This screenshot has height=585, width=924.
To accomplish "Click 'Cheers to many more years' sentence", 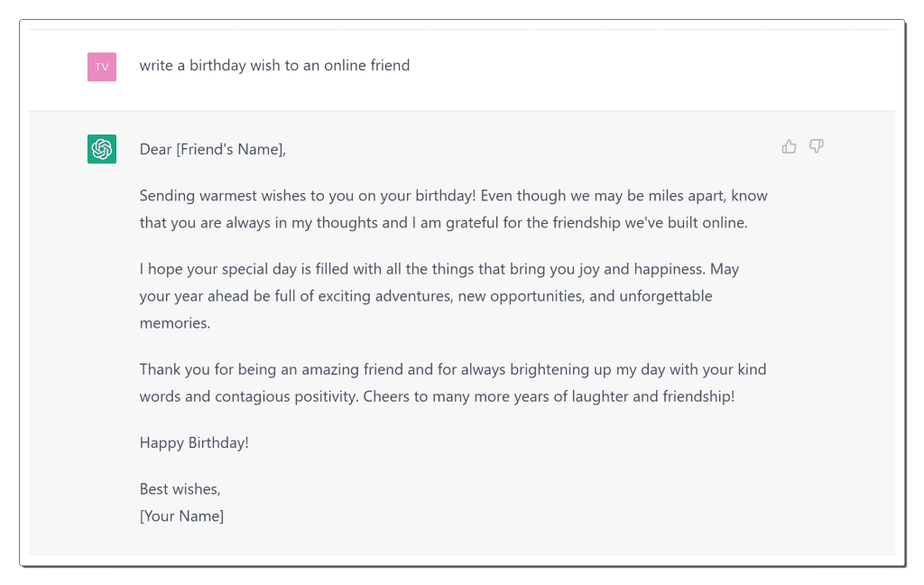I will pyautogui.click(x=549, y=396).
